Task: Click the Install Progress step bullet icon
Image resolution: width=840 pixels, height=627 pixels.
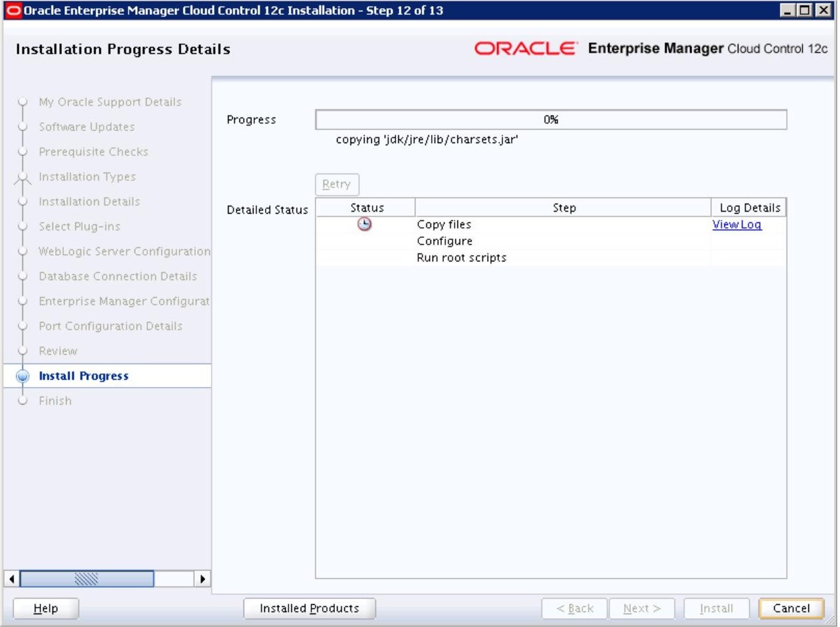Action: (24, 376)
